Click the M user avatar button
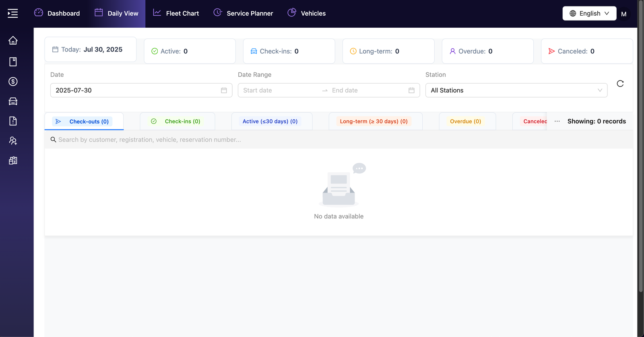 (x=623, y=14)
